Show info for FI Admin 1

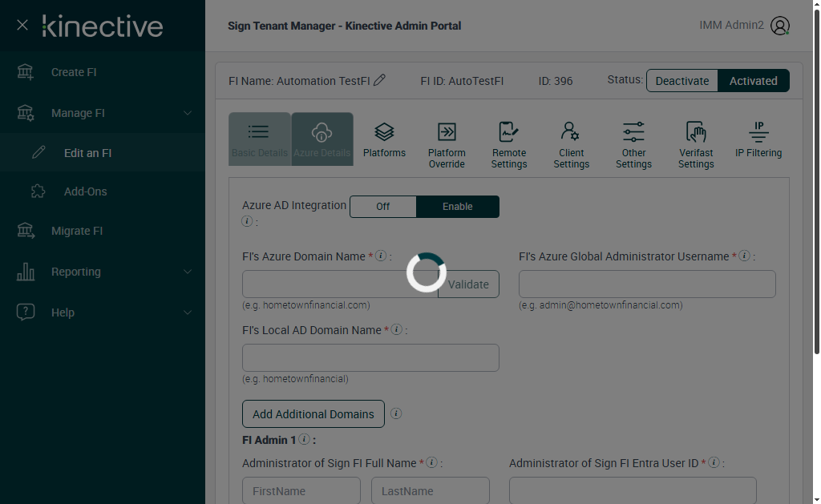(x=304, y=439)
